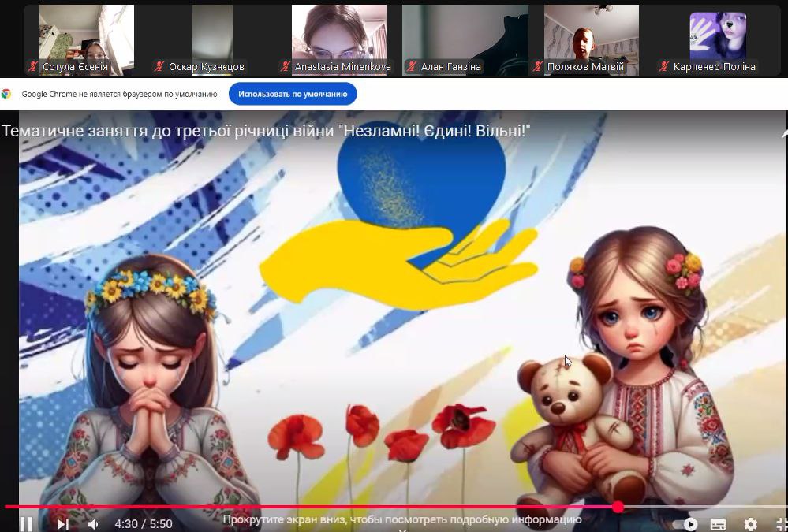Click the red video progress scrubber
This screenshot has width=788, height=532.
pyautogui.click(x=618, y=507)
